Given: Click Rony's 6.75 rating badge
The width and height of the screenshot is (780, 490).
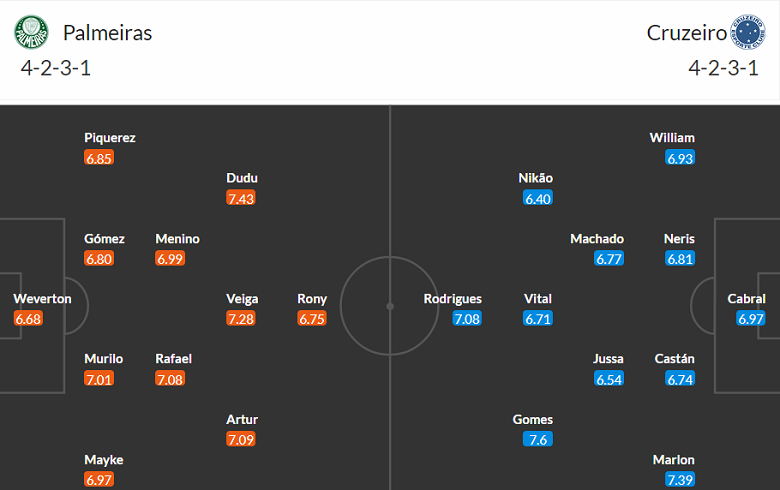Looking at the screenshot, I should pos(312,319).
